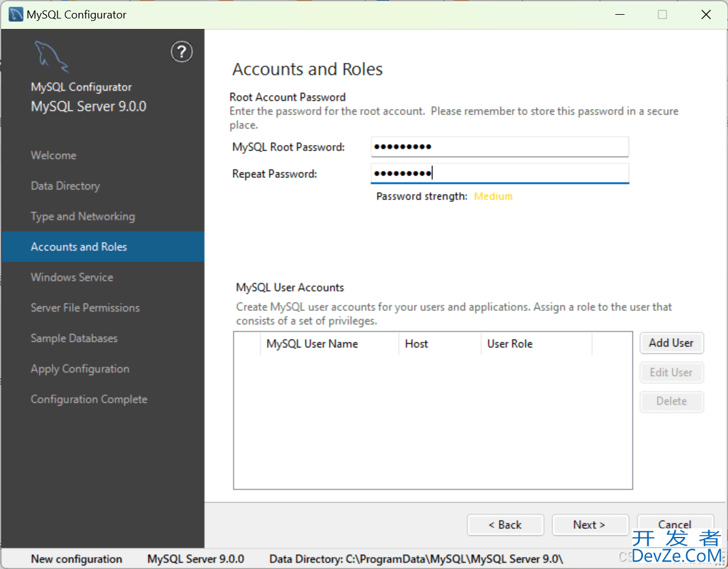Cancel the configuration wizard
728x569 pixels.
coord(674,525)
